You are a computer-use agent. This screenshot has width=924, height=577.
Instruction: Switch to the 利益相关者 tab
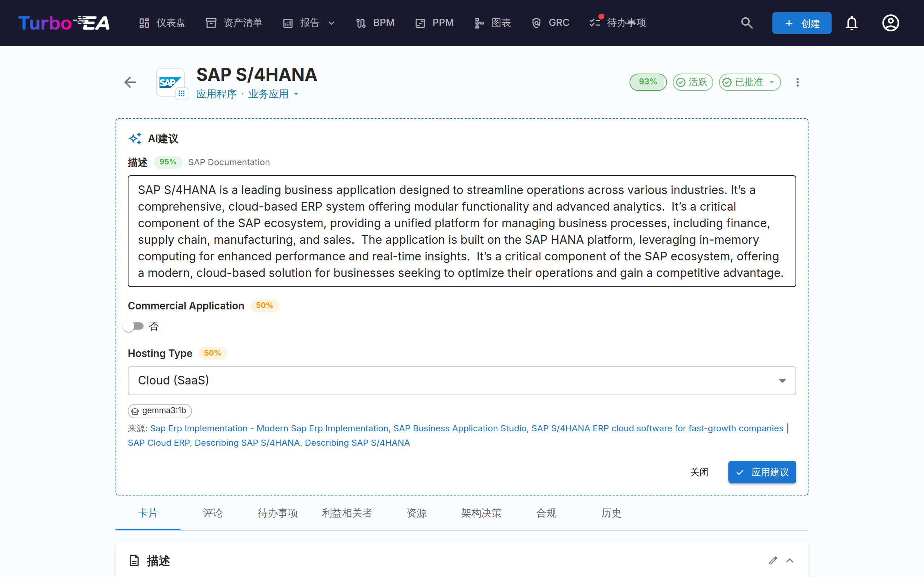click(347, 513)
